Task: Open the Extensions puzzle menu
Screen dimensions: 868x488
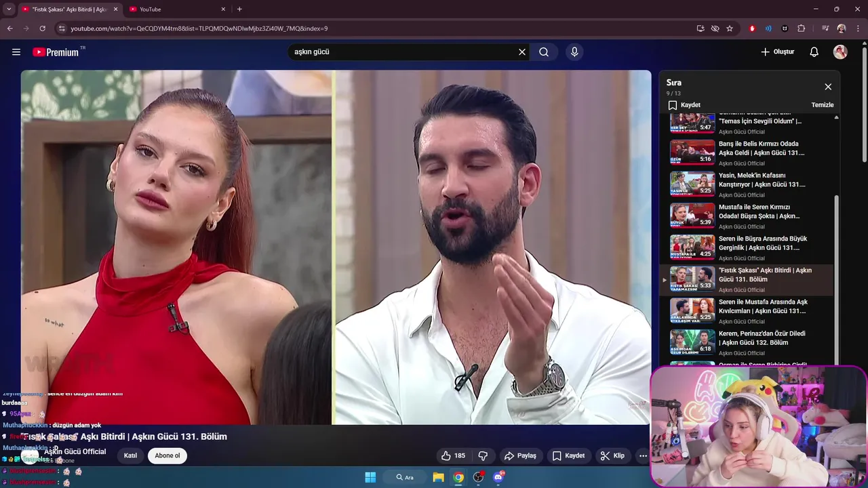Action: tap(801, 28)
